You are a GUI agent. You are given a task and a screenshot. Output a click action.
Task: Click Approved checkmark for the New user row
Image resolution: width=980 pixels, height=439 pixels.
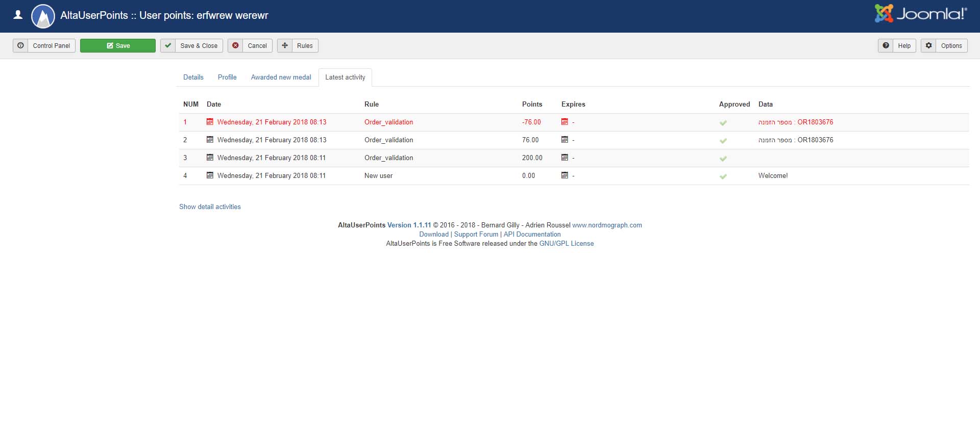click(x=723, y=176)
